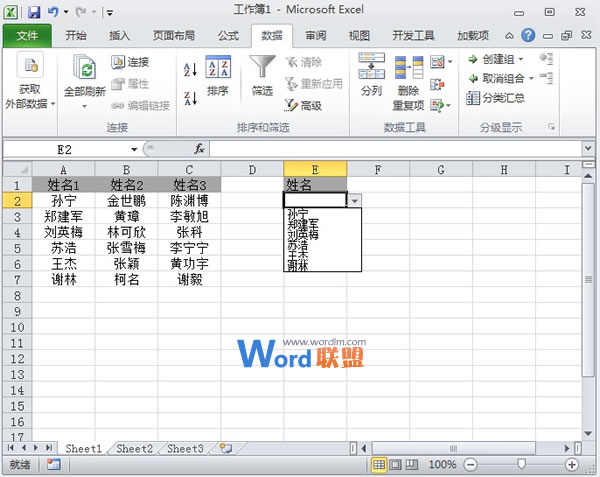Expand the dropdown arrow beside cell E2
Screen dimensions: 600x477
click(x=355, y=201)
